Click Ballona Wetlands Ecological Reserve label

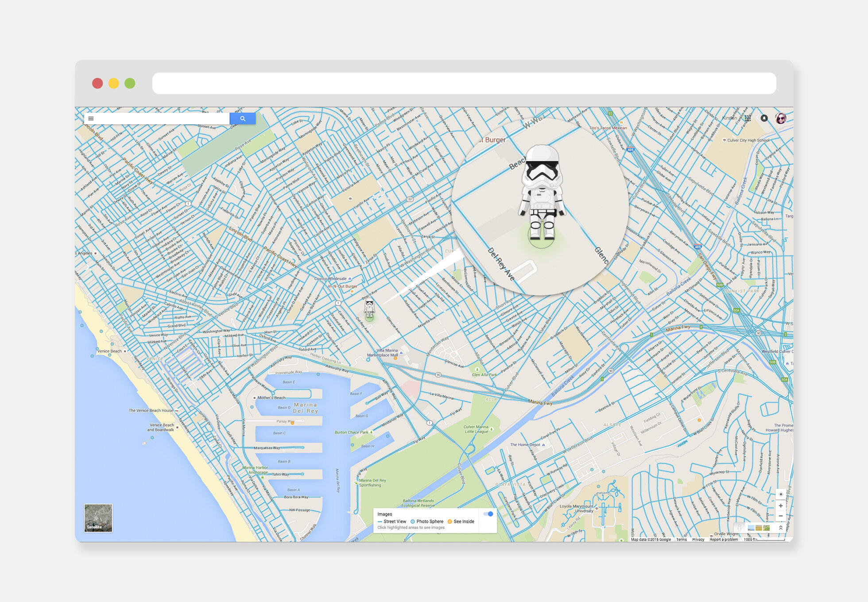[x=418, y=503]
